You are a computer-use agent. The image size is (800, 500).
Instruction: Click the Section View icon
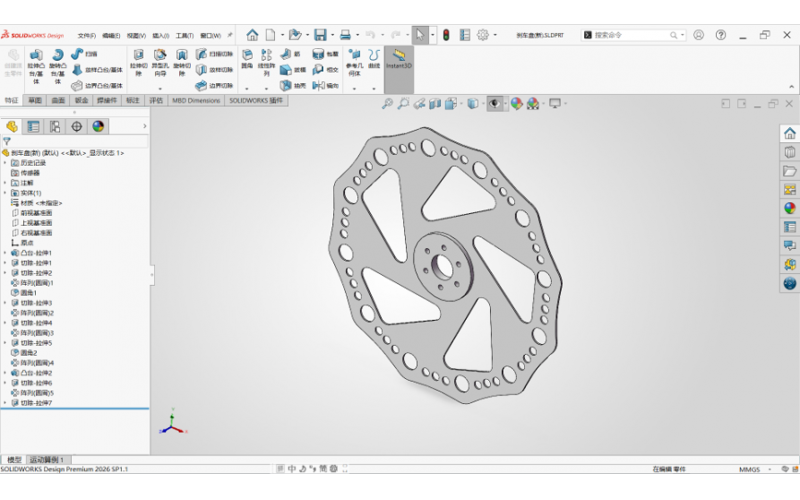click(435, 104)
